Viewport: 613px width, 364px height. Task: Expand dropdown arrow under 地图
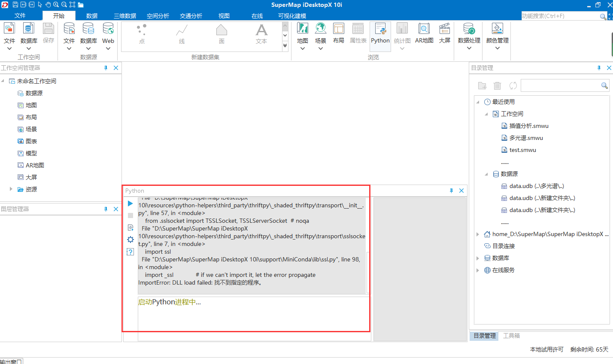pos(303,49)
